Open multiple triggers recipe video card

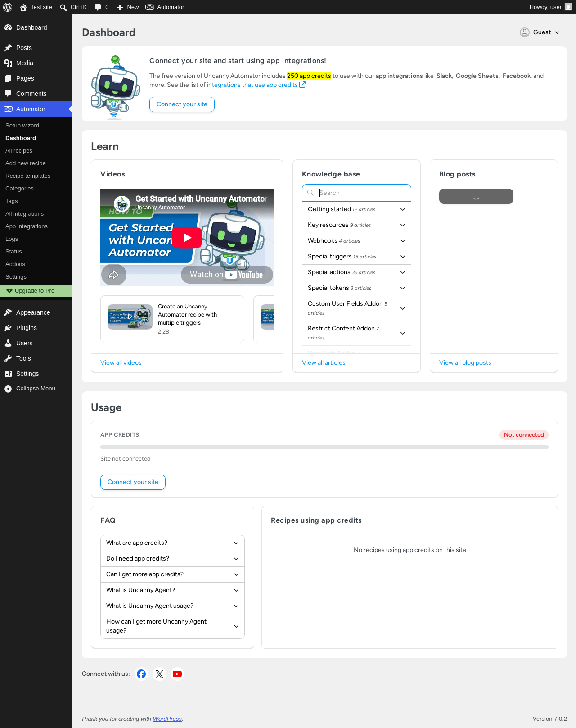coord(172,319)
